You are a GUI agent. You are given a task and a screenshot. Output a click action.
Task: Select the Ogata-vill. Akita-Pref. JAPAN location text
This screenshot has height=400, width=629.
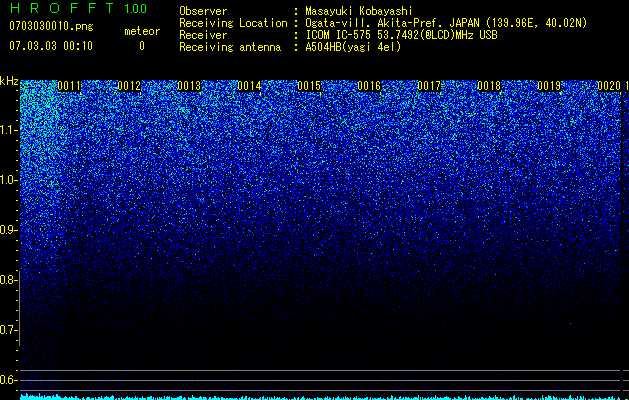coord(446,23)
